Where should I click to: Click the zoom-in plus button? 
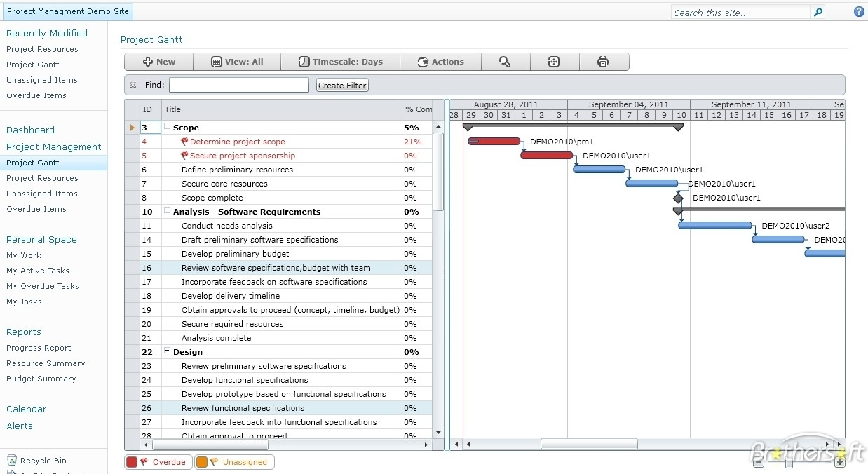pos(840,463)
